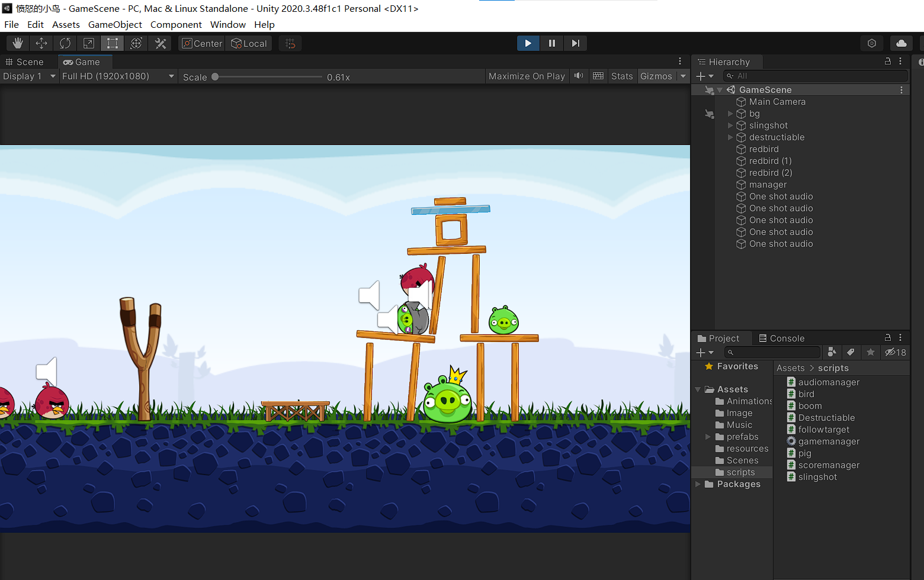Click Hierarchy search field

click(816, 76)
